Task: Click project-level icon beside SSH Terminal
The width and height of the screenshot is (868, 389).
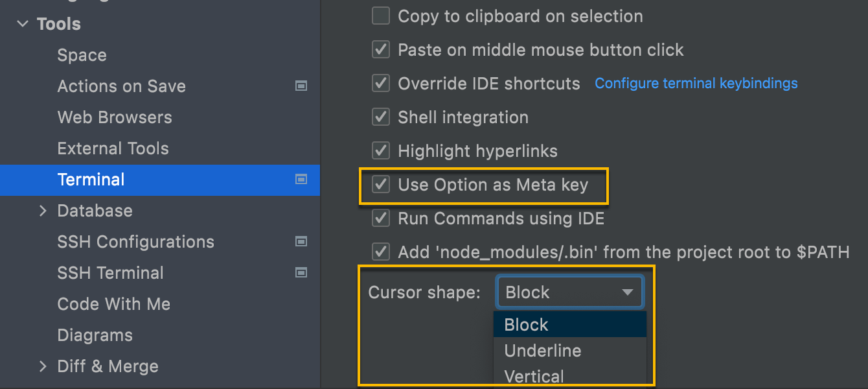Action: 301,273
